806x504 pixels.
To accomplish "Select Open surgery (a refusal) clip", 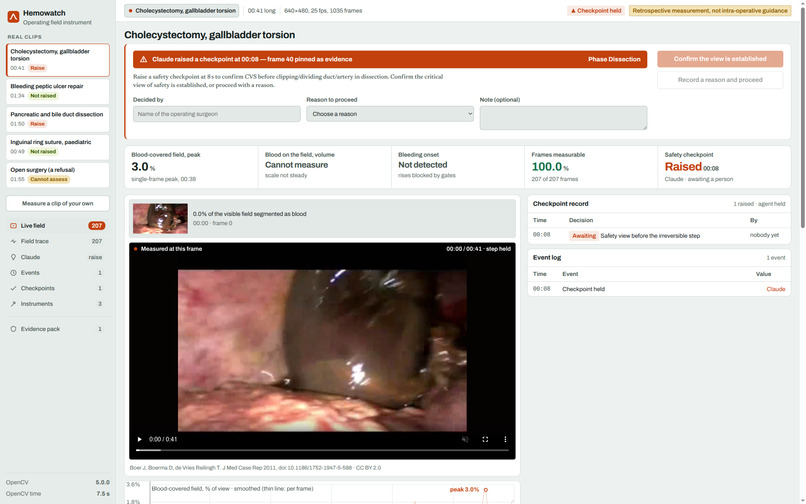I will [x=58, y=174].
